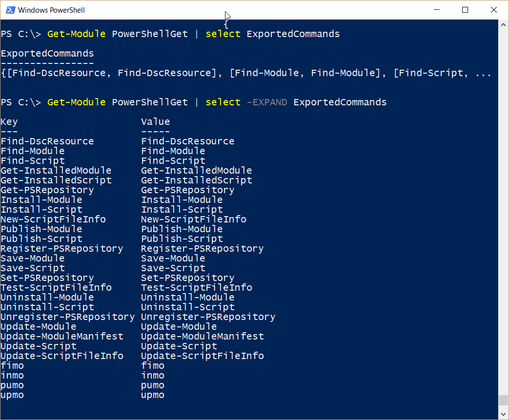Click the "Key" column header

[9, 122]
